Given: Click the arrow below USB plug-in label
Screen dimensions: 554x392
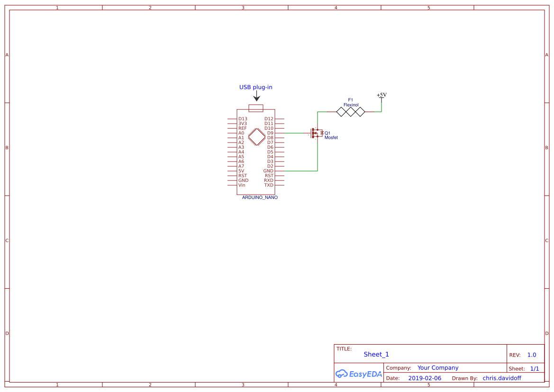Looking at the screenshot, I should [x=256, y=97].
